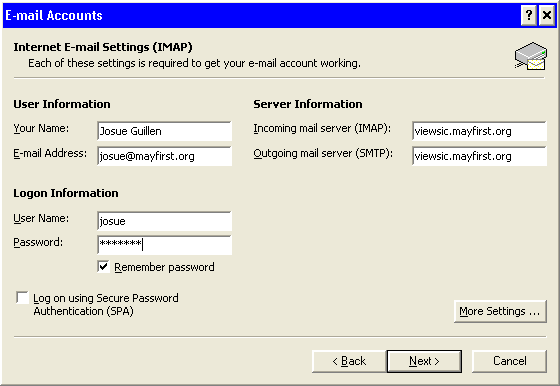
Task: Click the 'Password:' label
Action: tap(38, 242)
